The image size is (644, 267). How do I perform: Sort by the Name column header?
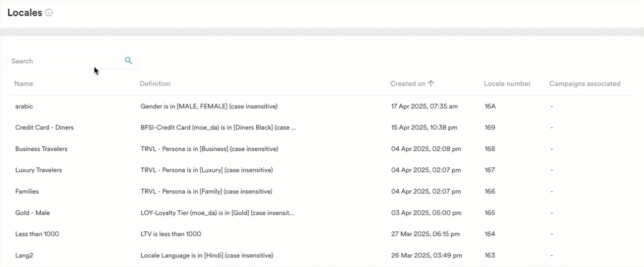click(x=24, y=83)
